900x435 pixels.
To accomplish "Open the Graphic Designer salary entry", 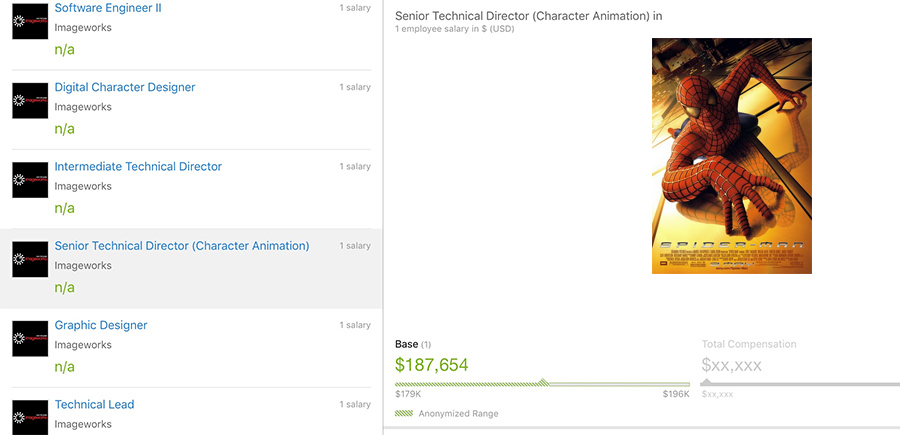I will coord(101,325).
